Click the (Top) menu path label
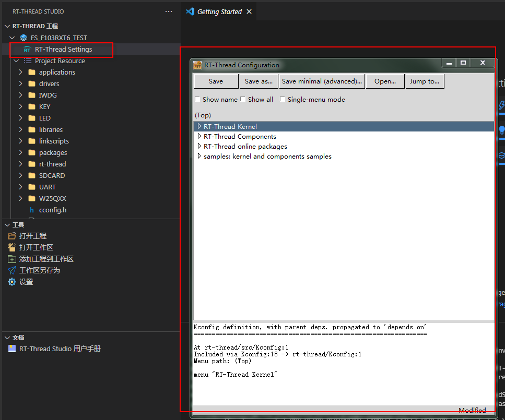This screenshot has width=505, height=420. point(203,115)
